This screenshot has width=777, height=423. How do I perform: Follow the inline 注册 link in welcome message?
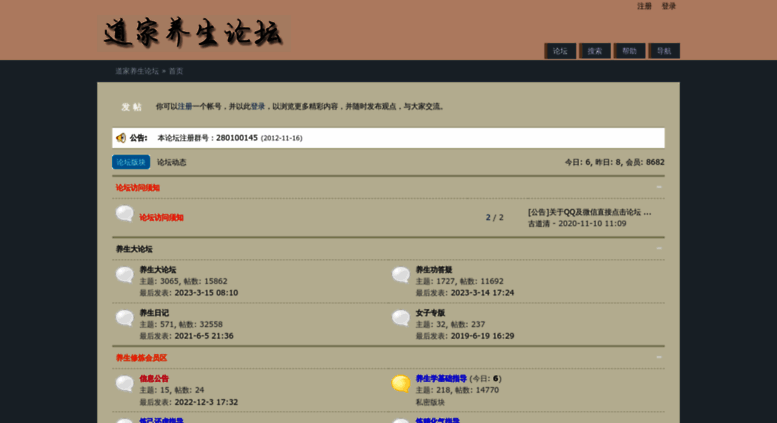click(x=185, y=106)
